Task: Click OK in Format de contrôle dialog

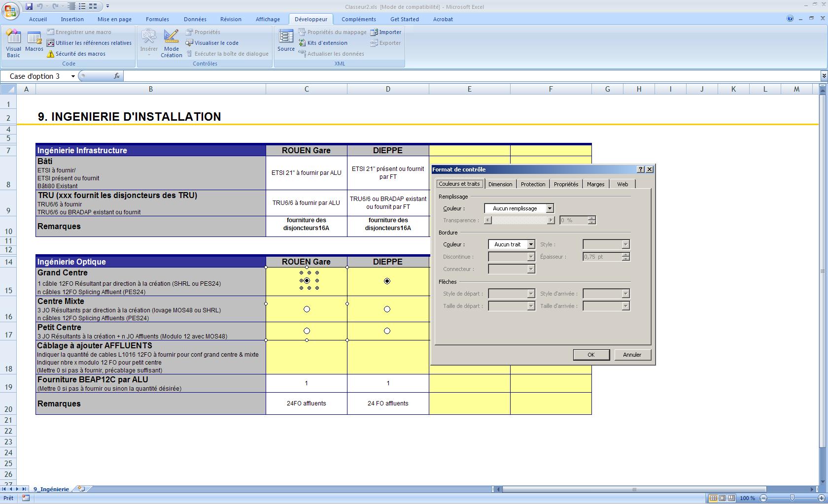Action: (591, 354)
